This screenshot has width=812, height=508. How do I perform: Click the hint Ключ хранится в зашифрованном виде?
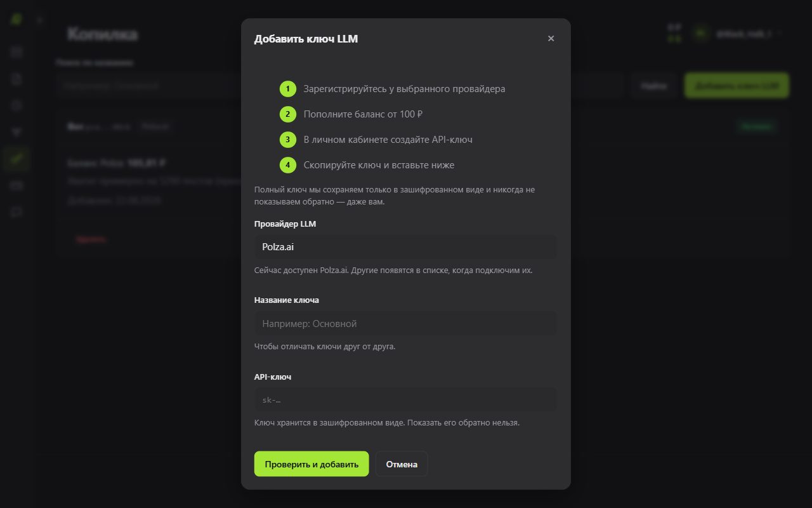(x=387, y=423)
